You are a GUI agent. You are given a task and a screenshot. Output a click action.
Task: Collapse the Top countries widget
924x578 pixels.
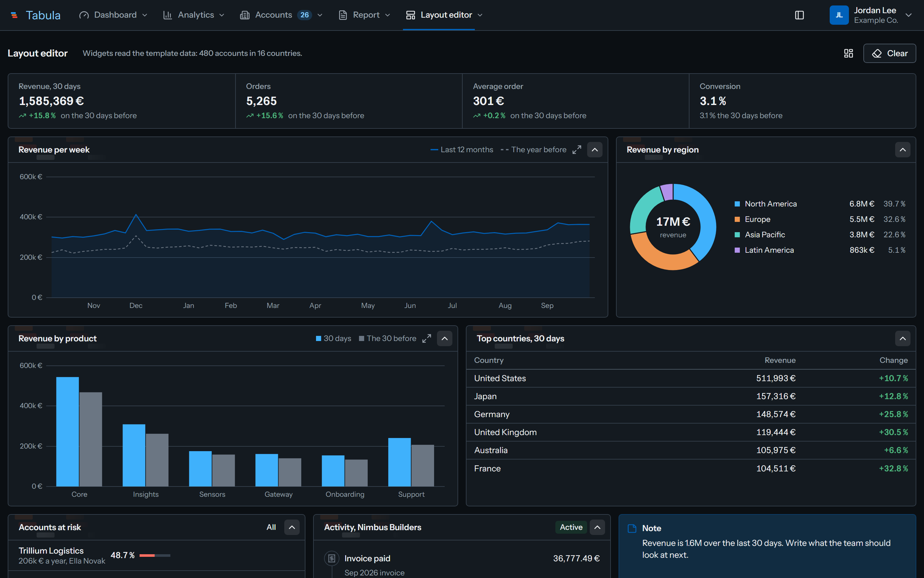(x=902, y=338)
